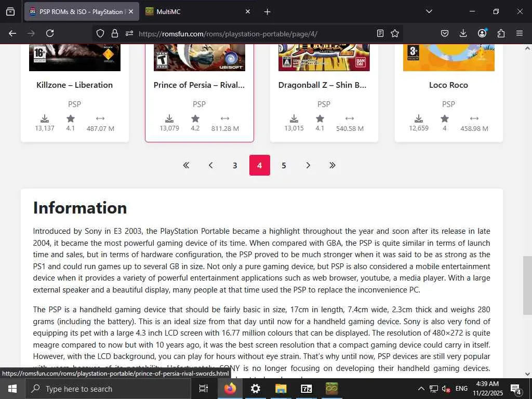This screenshot has width=532, height=399.
Task: Open File Explorer from the taskbar
Action: (x=281, y=389)
